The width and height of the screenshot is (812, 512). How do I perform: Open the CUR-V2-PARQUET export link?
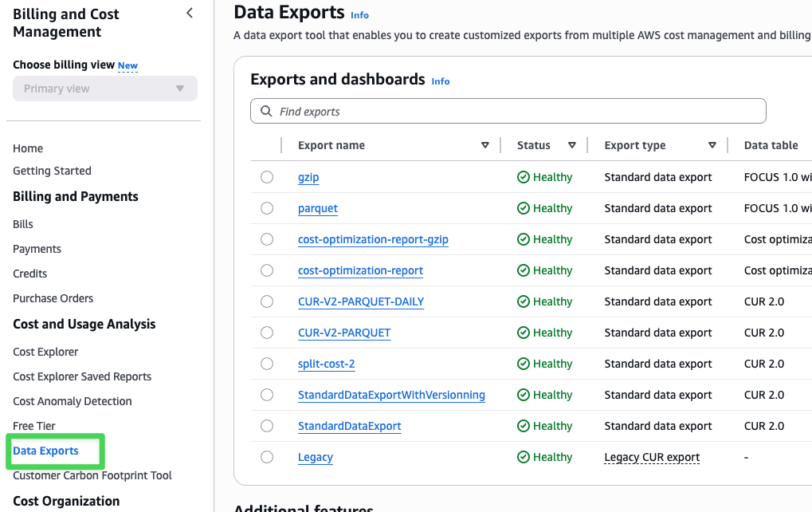point(344,333)
